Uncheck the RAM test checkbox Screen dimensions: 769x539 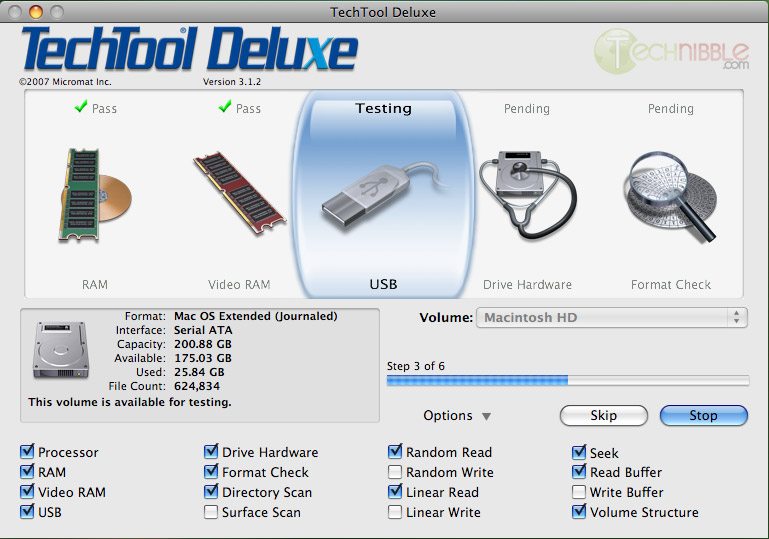point(27,472)
